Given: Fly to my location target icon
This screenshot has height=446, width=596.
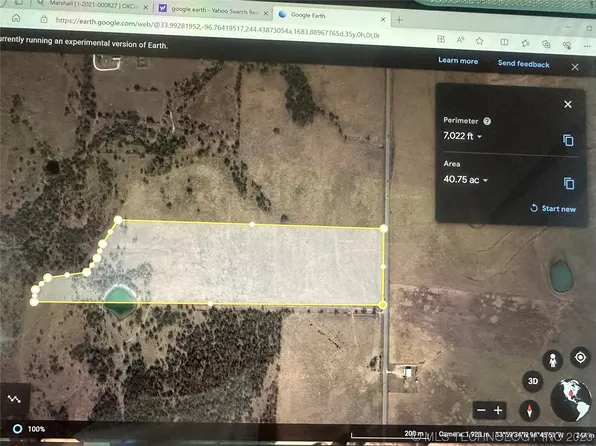Looking at the screenshot, I should point(580,357).
